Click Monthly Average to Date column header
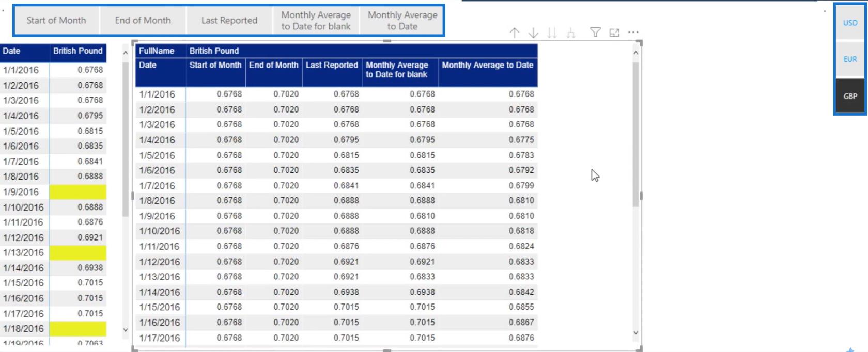This screenshot has height=352, width=868. [487, 65]
